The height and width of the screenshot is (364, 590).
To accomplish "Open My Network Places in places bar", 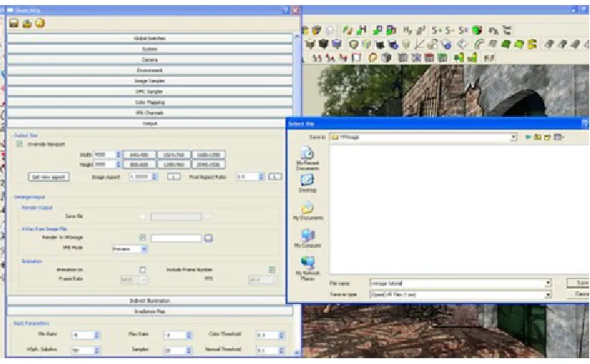I will click(x=308, y=268).
